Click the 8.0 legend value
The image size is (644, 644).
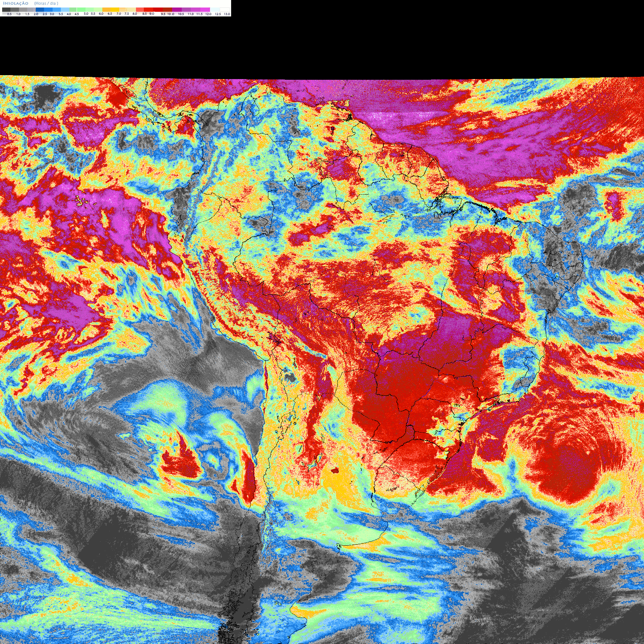[x=135, y=14]
